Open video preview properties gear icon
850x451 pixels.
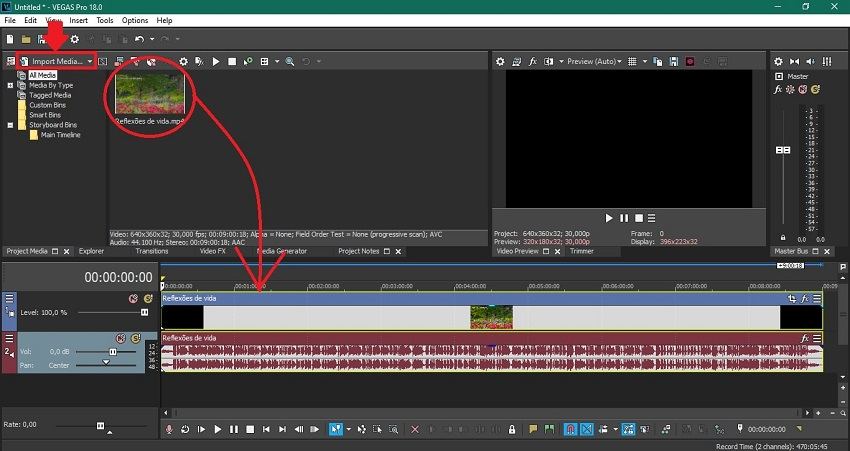[502, 61]
